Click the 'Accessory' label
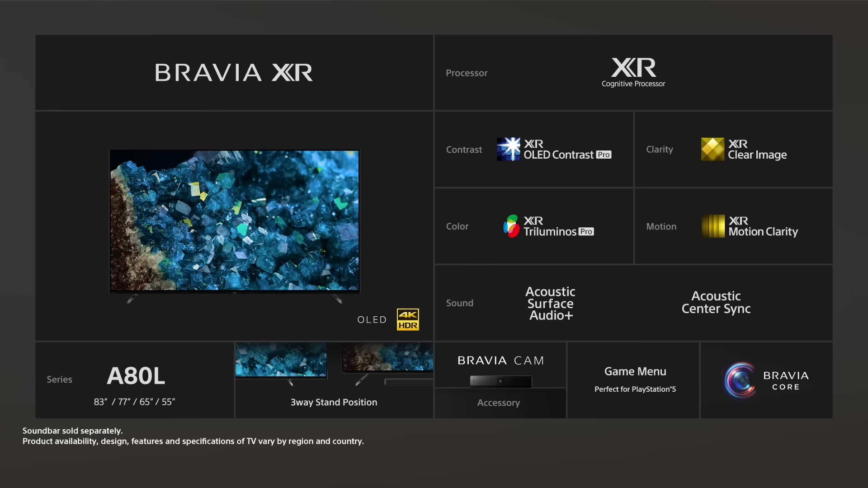This screenshot has width=868, height=488. tap(498, 403)
